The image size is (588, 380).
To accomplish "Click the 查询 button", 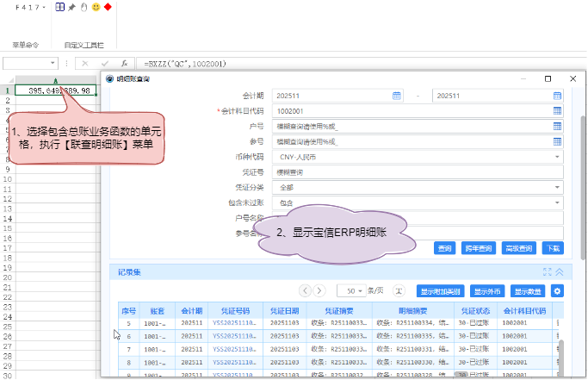I will (x=444, y=248).
